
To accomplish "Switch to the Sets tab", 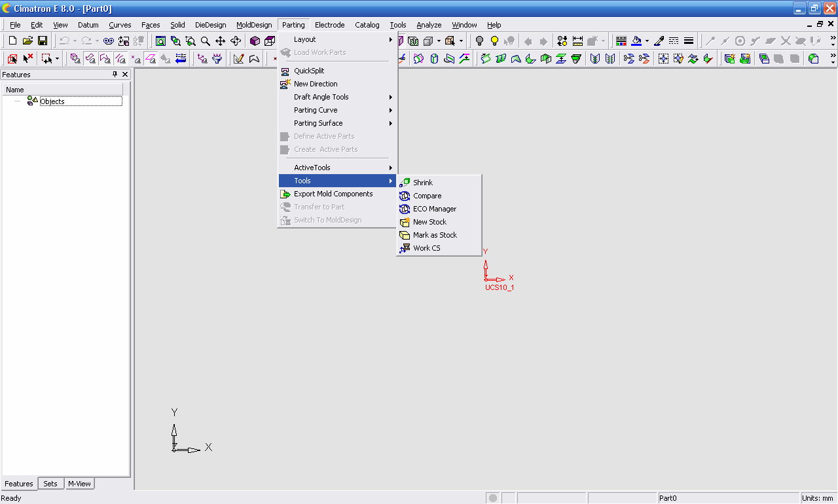I will (x=50, y=484).
